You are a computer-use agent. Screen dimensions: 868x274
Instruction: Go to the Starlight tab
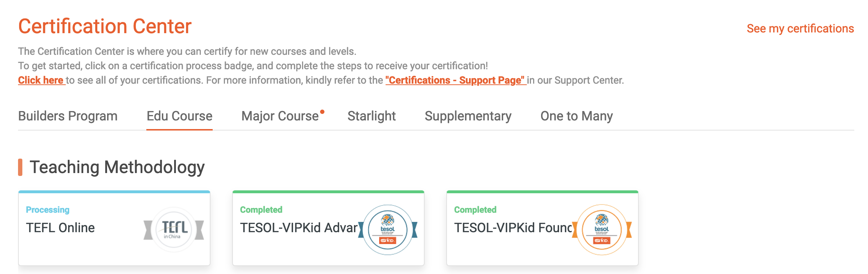pos(372,116)
